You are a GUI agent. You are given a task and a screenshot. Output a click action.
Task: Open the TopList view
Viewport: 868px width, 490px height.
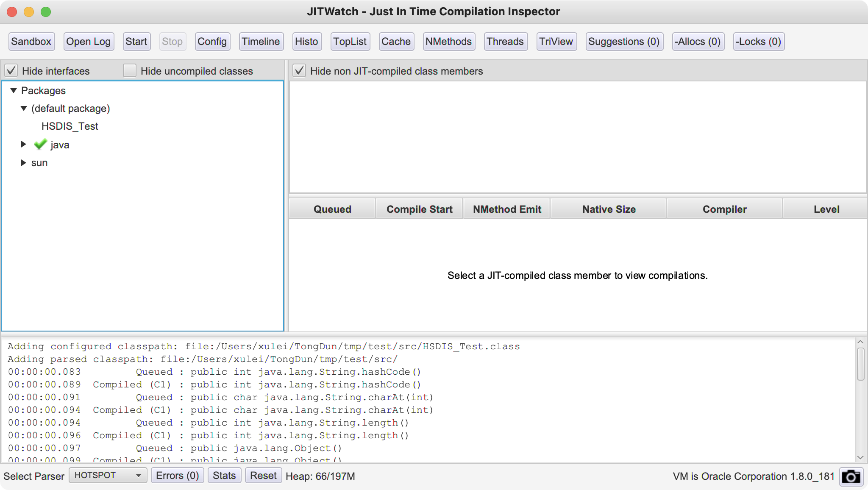coord(350,42)
